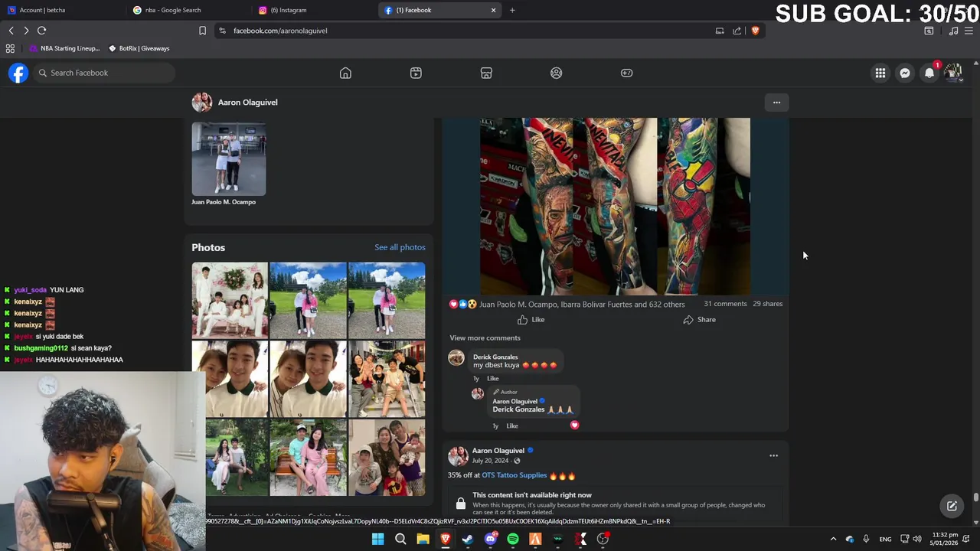The image size is (980, 551).
Task: Open taskbar search icon
Action: [400, 539]
